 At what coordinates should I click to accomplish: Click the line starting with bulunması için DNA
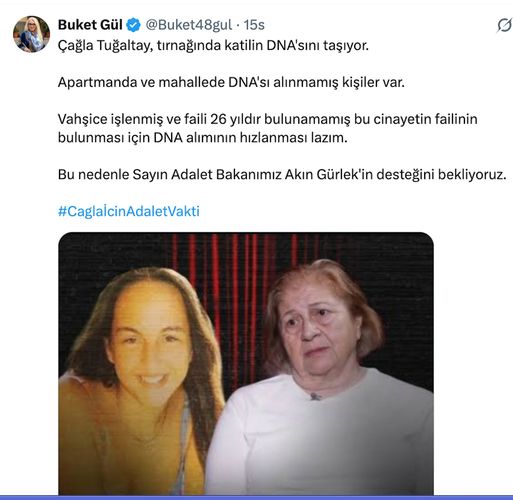[203, 138]
